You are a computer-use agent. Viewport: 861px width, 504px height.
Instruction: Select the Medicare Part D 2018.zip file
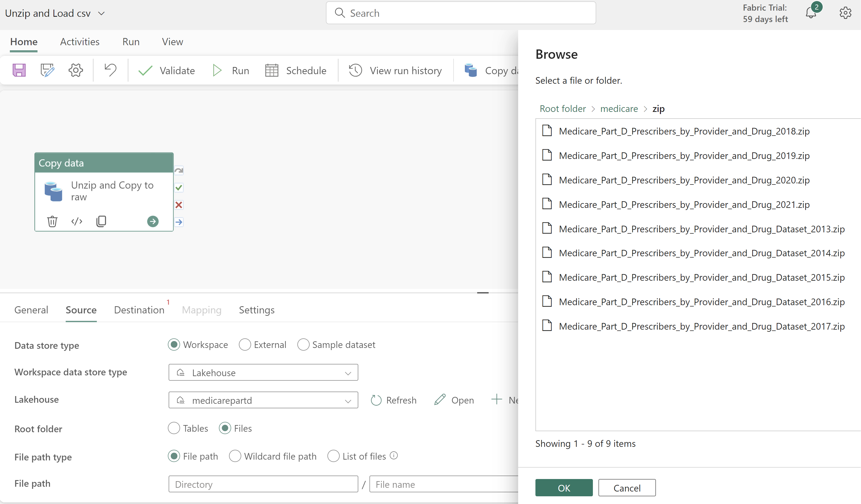(x=684, y=132)
